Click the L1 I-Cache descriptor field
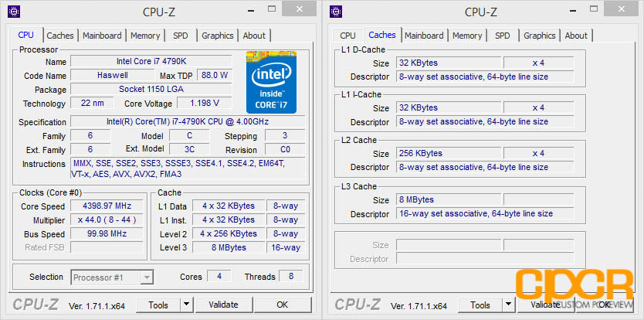644x320 pixels. [x=485, y=122]
